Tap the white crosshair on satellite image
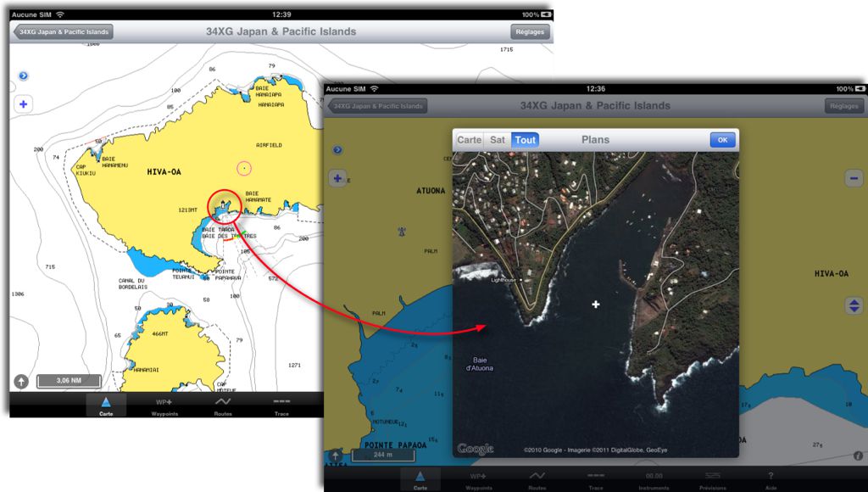This screenshot has height=492, width=868. [x=596, y=305]
